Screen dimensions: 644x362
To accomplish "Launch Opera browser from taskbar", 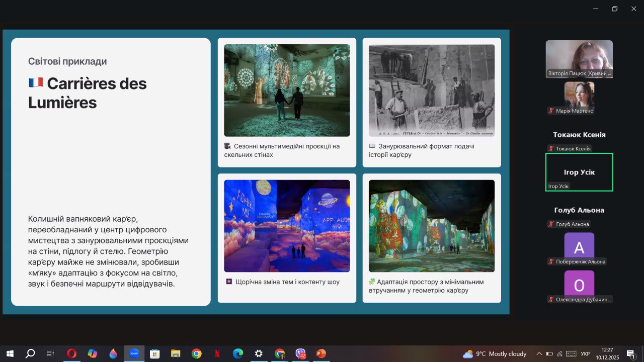I will 71,353.
